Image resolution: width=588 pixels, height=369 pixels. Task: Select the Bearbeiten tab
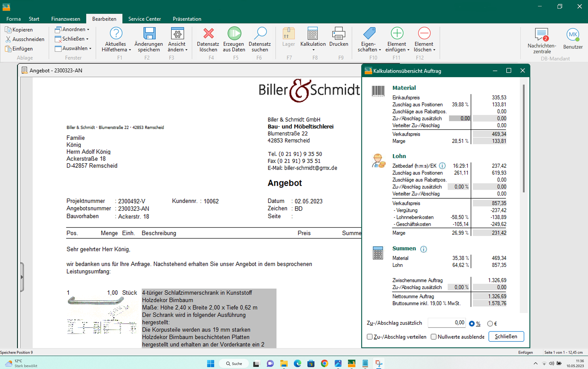pyautogui.click(x=104, y=19)
